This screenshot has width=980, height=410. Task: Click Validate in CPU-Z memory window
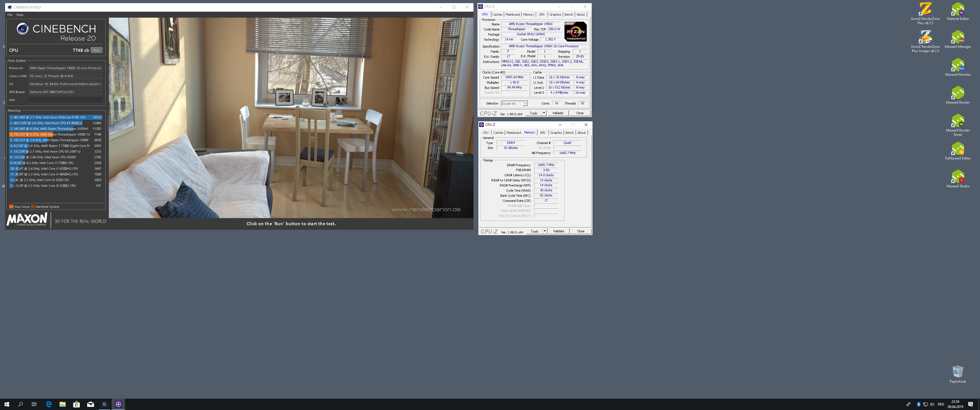[558, 231]
